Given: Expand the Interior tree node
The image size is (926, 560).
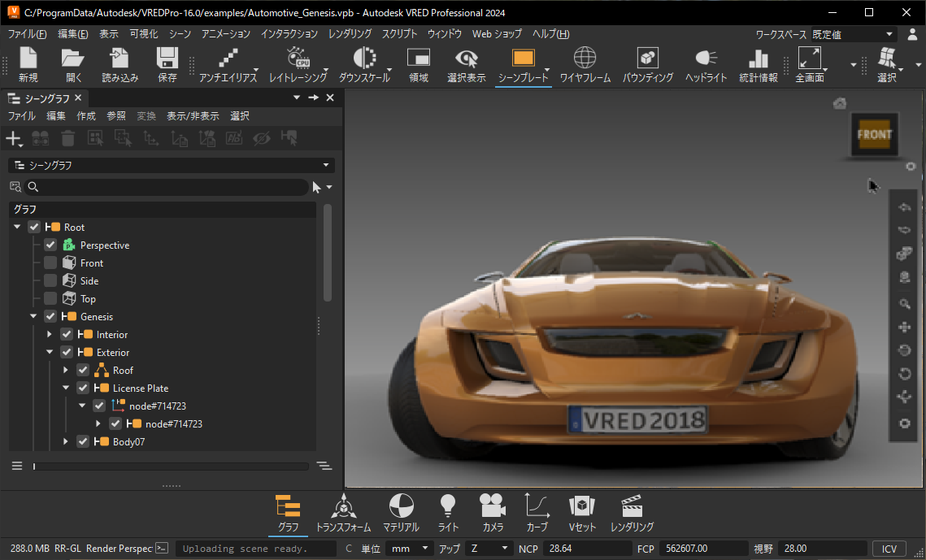Looking at the screenshot, I should [x=50, y=334].
